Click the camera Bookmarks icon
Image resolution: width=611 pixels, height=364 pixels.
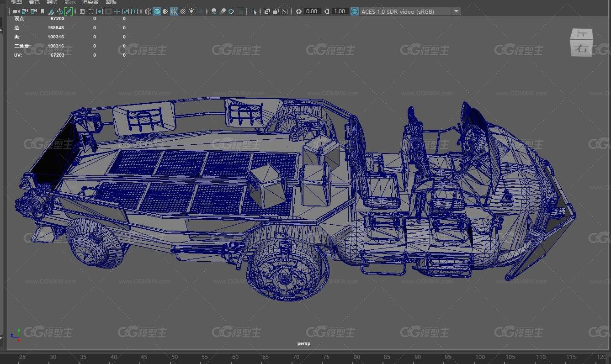tap(43, 11)
